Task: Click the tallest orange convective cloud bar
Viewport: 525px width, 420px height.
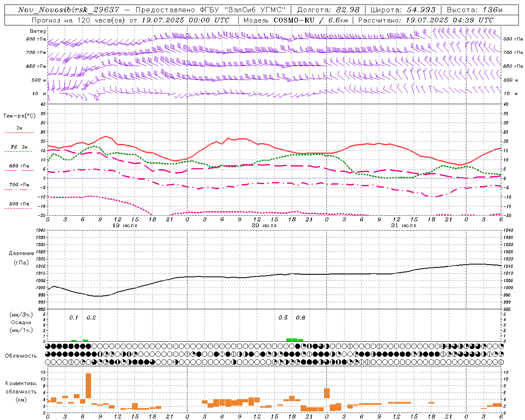Action: (88, 386)
